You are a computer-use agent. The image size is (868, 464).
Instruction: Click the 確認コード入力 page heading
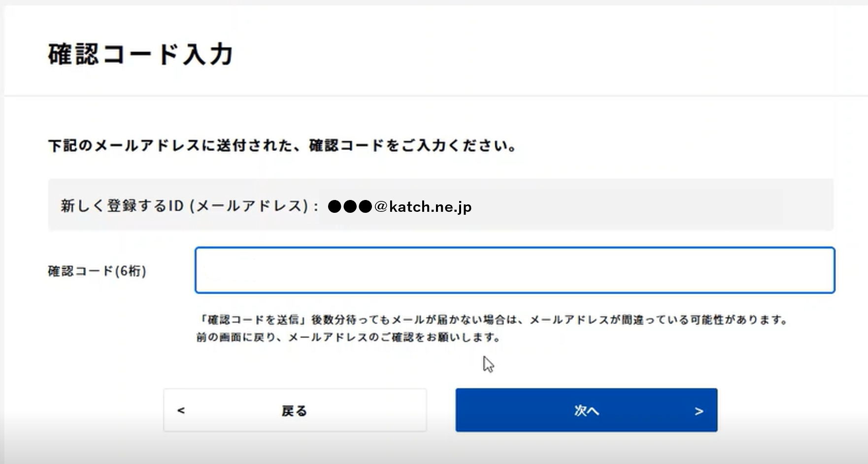coord(140,54)
